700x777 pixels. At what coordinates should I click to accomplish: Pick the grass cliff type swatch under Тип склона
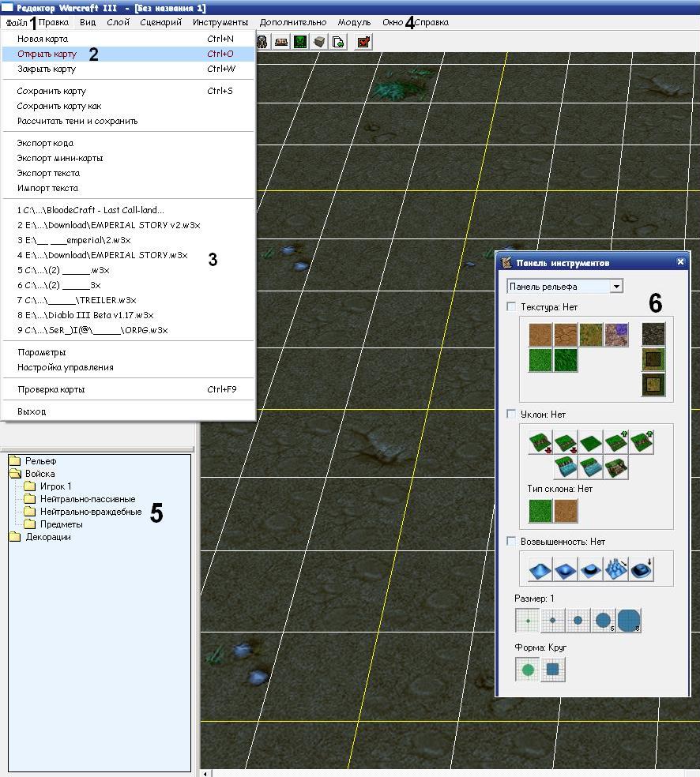pos(540,511)
